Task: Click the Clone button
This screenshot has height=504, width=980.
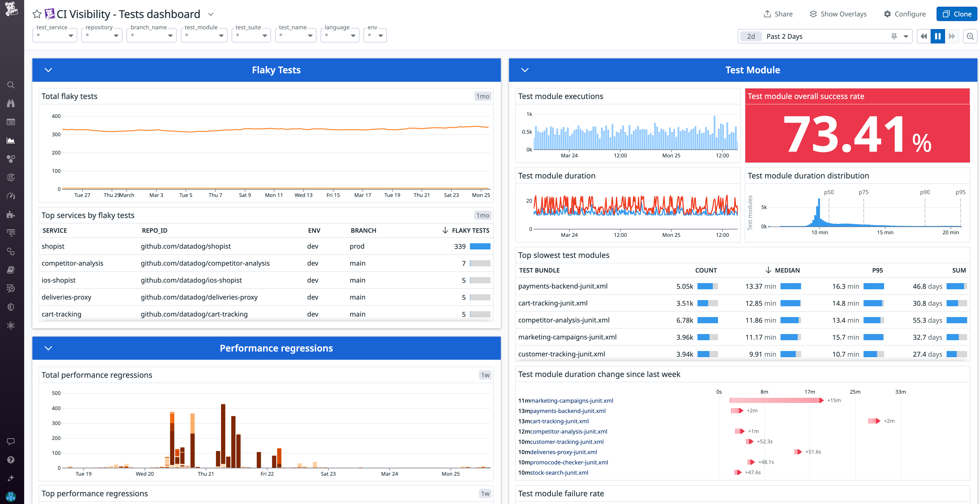Action: (957, 14)
